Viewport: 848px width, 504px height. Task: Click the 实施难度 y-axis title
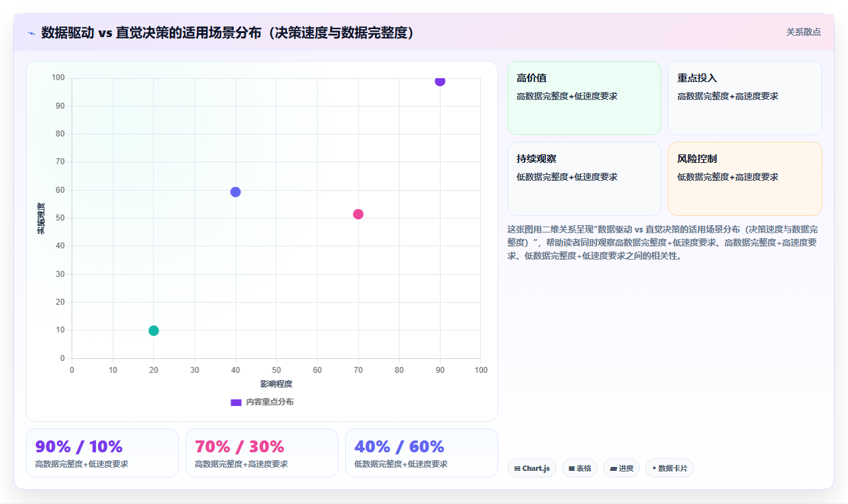41,219
